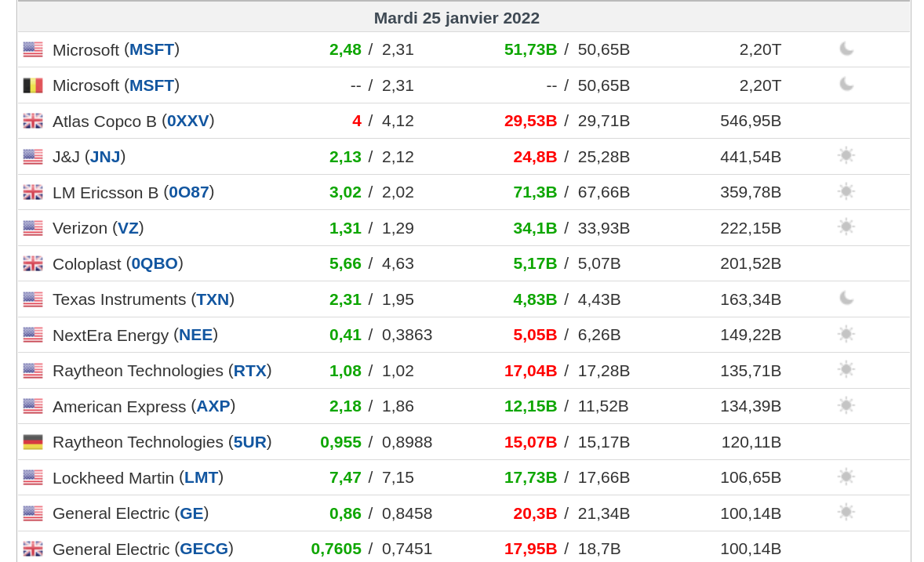
Task: Click the sun icon beside LM Ericsson B
Action: coord(846,191)
